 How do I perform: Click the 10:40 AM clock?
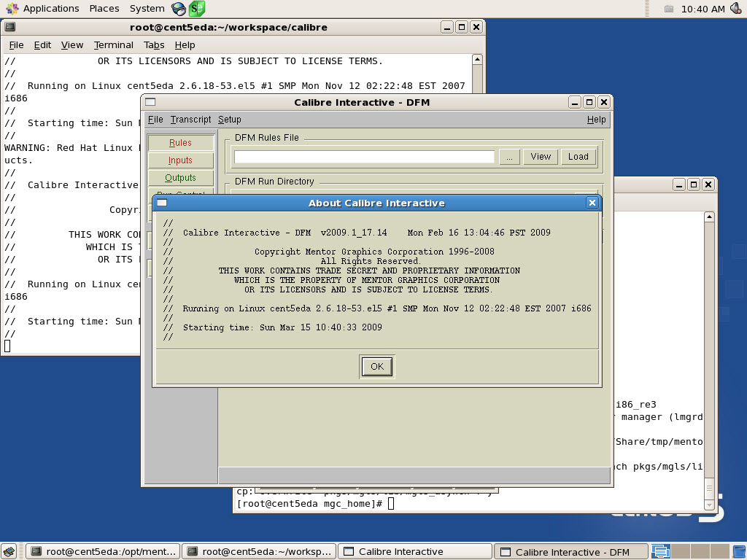tap(703, 9)
